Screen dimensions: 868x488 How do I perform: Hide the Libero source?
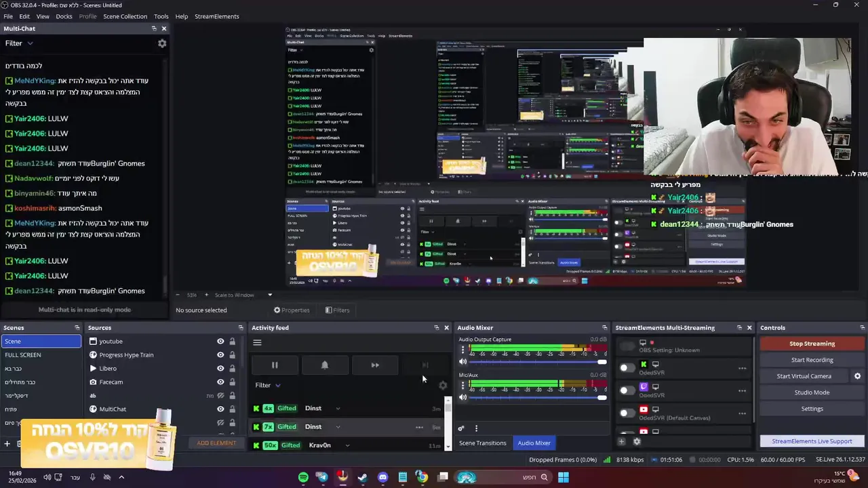(x=220, y=369)
